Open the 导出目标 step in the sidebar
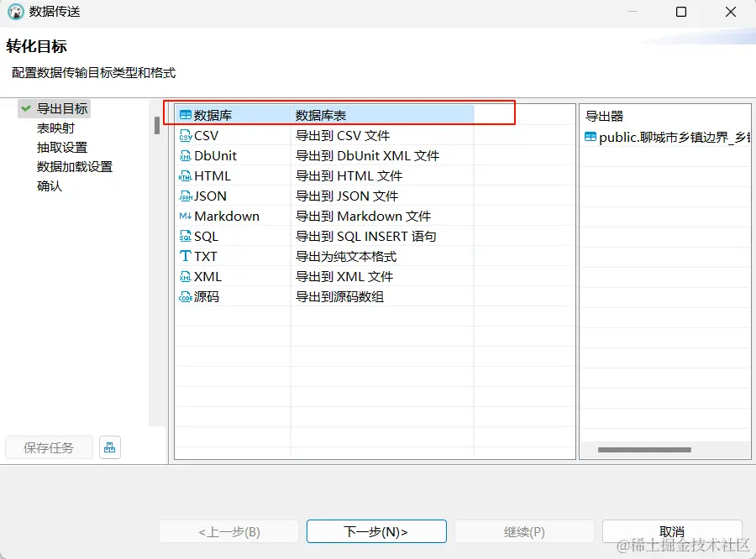Screen dimensions: 756x559 62,109
